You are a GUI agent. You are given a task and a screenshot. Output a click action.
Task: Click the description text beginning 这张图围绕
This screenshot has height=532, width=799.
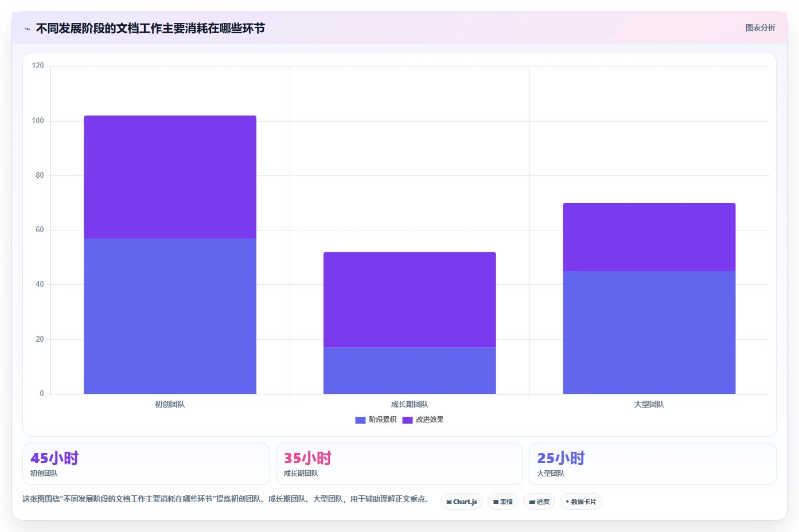click(226, 499)
